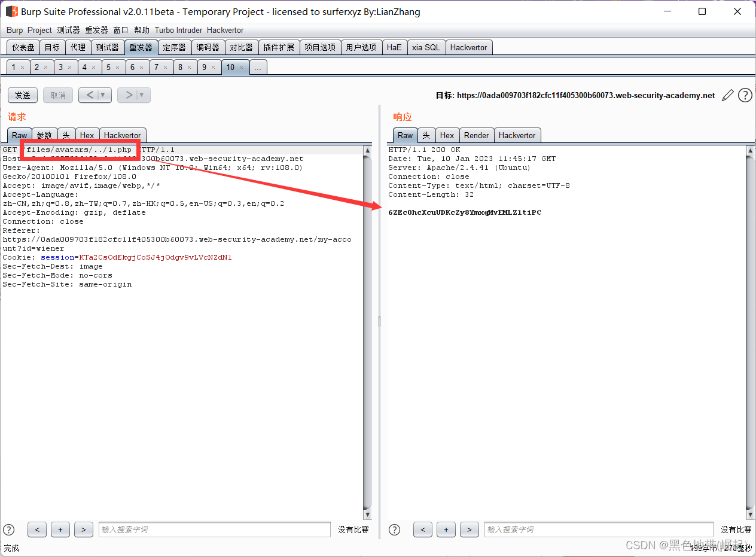The height and width of the screenshot is (557, 756).
Task: Click the Content-Length: 32 header line
Action: tap(431, 194)
